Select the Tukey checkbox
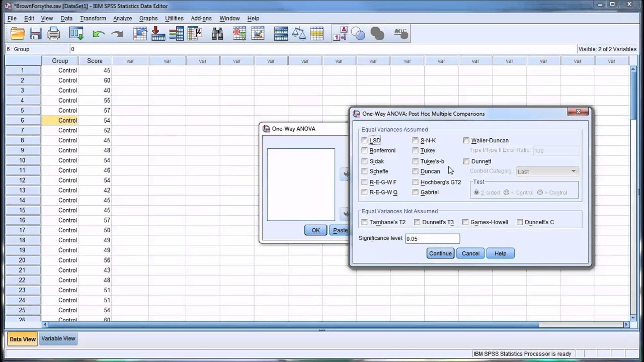 click(415, 150)
